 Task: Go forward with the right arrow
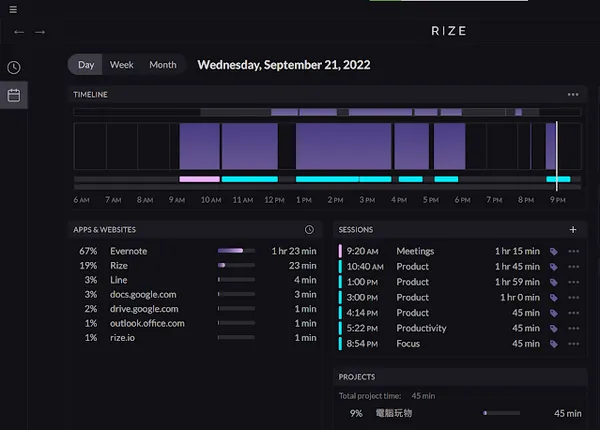[x=40, y=32]
